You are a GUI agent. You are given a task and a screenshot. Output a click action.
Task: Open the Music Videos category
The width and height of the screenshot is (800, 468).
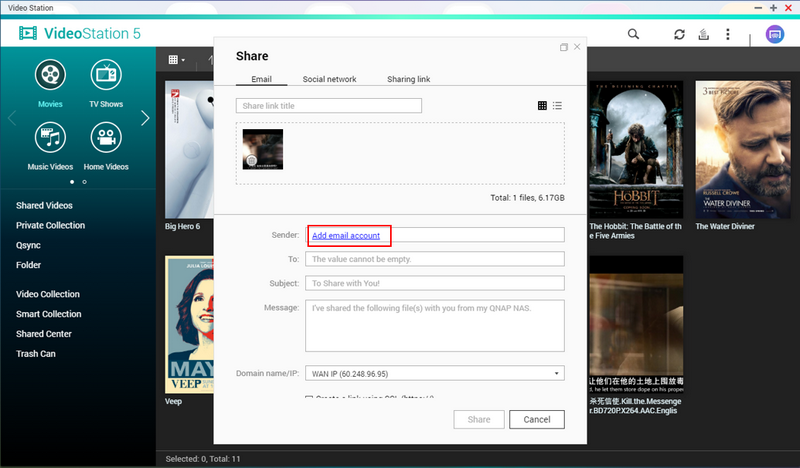point(50,146)
